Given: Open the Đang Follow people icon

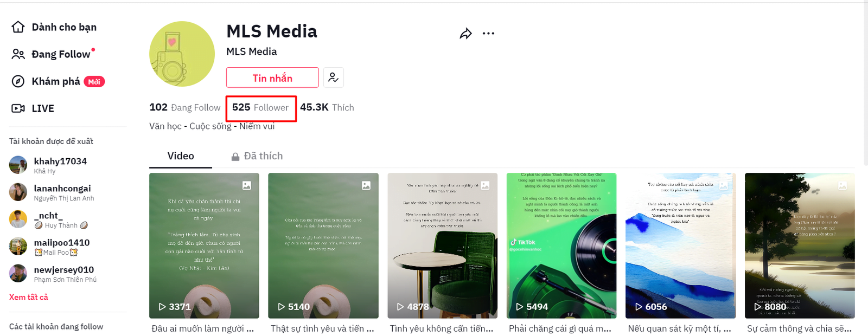Looking at the screenshot, I should pyautogui.click(x=18, y=54).
